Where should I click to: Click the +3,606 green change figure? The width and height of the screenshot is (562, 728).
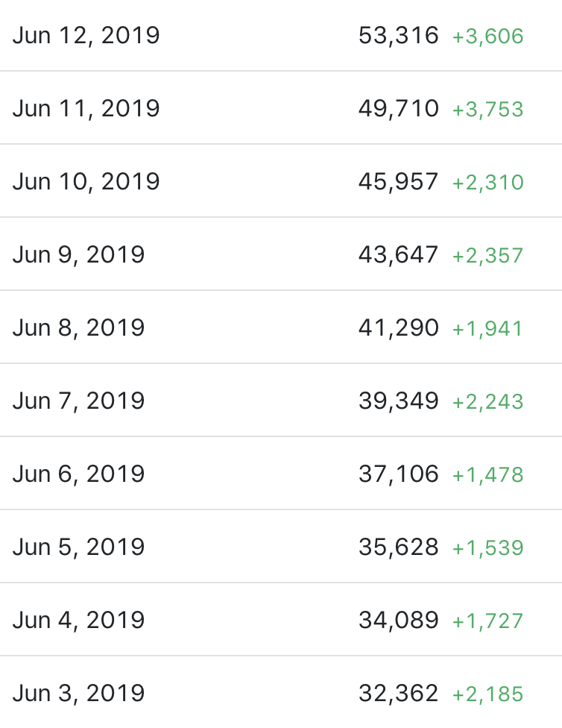tap(488, 37)
